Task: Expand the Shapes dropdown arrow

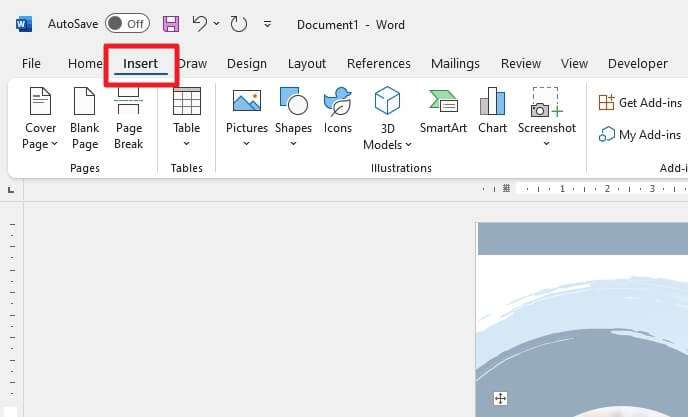Action: [x=293, y=144]
